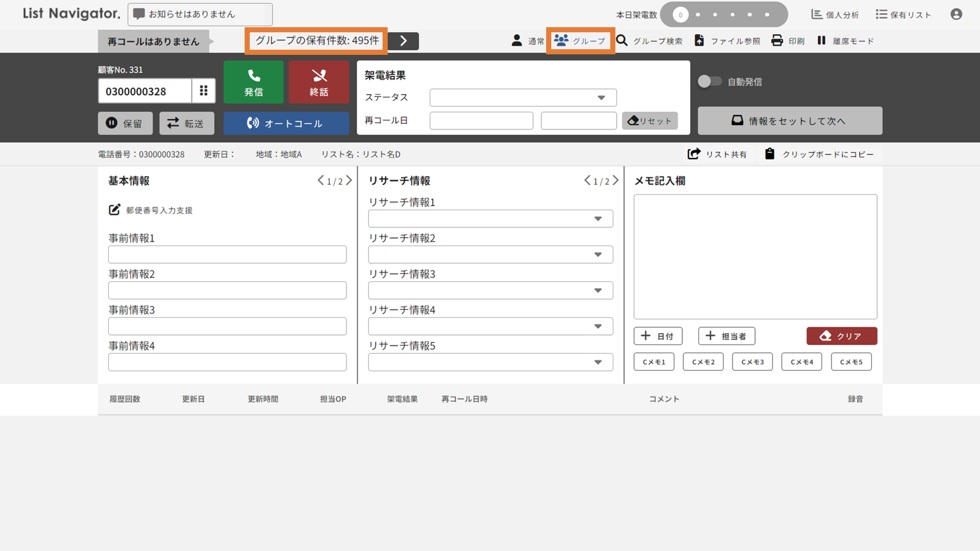The image size is (980, 551).
Task: Start a call with 発信
Action: click(x=253, y=81)
